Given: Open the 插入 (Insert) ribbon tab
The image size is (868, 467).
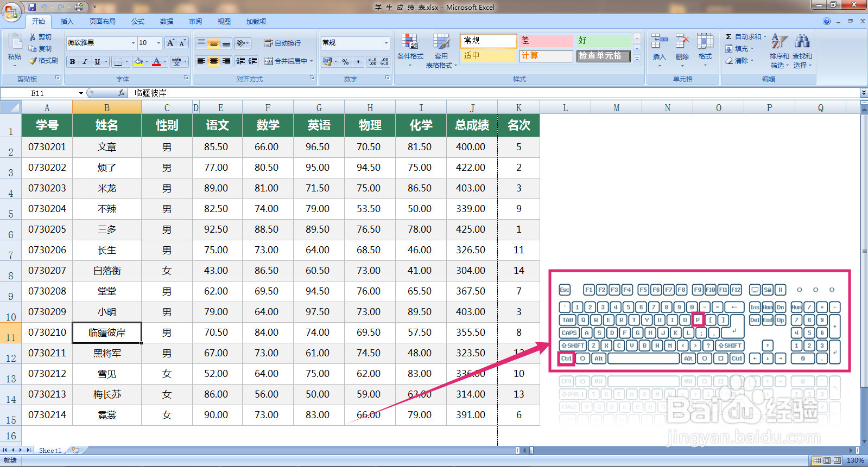Looking at the screenshot, I should (67, 21).
